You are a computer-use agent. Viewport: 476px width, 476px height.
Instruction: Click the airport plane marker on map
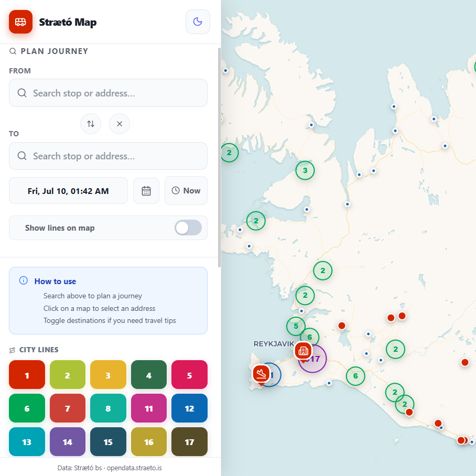(261, 374)
